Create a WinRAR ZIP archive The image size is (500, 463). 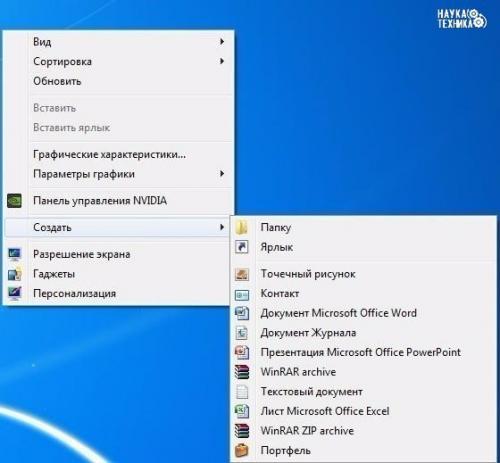[363, 431]
